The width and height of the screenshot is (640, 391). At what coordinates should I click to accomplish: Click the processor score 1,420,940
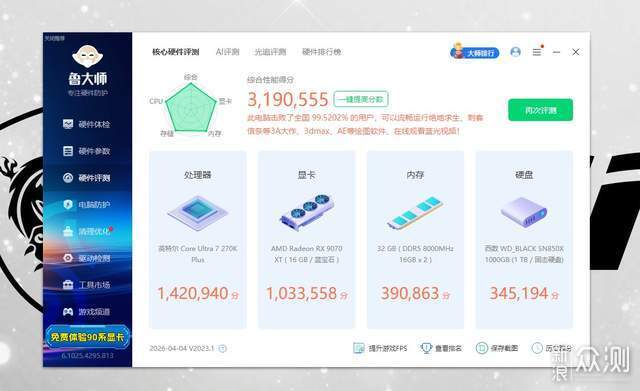click(x=193, y=293)
